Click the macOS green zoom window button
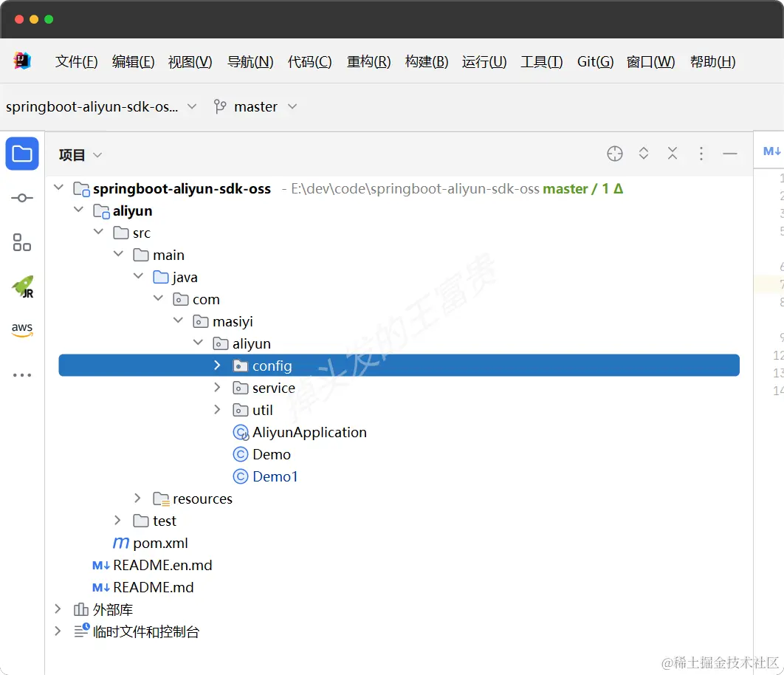The image size is (784, 675). (49, 19)
